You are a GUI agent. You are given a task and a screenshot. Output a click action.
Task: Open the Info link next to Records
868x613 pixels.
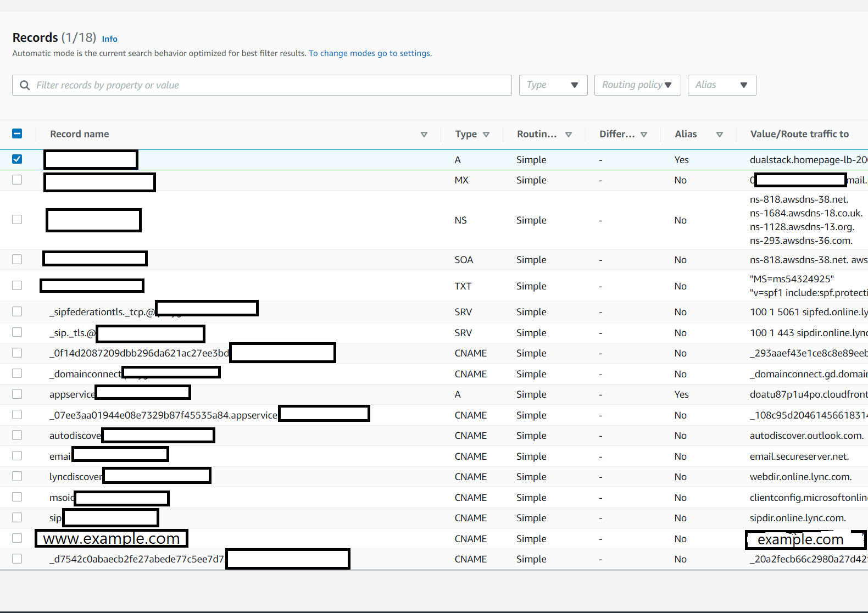[x=110, y=39]
